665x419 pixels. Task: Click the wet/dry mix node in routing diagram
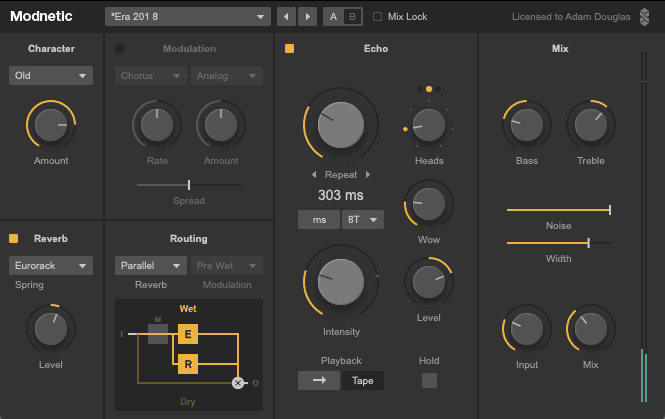[x=238, y=383]
